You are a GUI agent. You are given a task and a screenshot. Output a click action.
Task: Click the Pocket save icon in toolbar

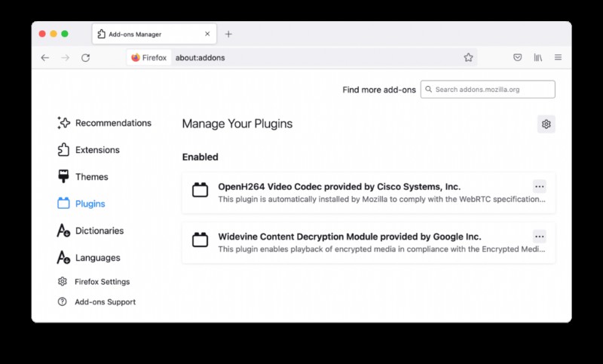(x=518, y=57)
